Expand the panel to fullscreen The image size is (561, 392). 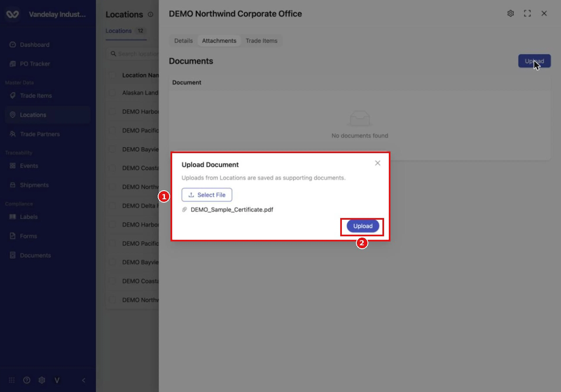pos(527,13)
